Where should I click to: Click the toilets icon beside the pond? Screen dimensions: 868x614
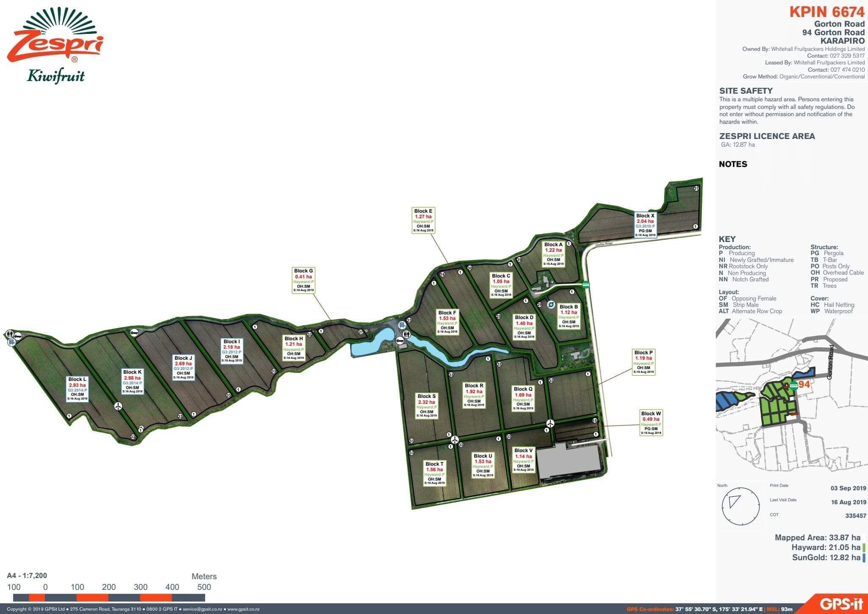(407, 333)
